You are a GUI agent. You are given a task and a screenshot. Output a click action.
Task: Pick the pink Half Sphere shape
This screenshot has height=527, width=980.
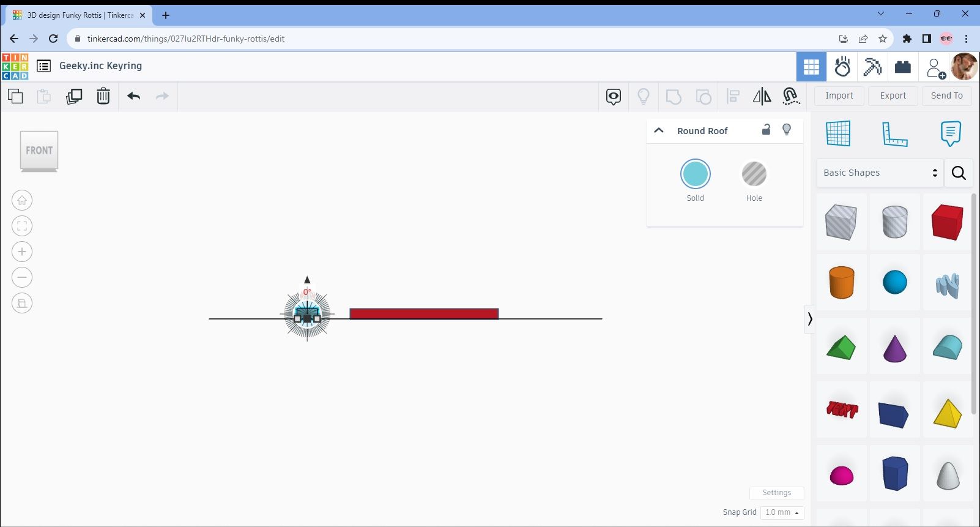[x=842, y=475]
